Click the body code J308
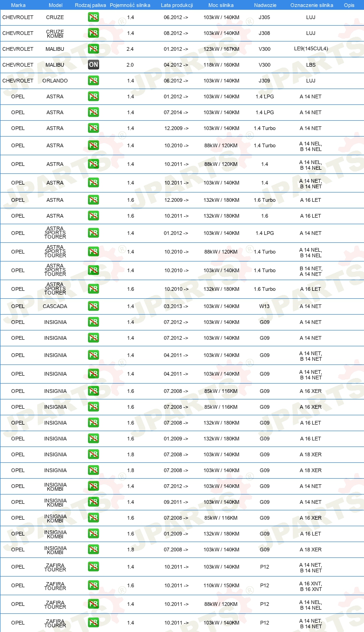 [x=264, y=33]
